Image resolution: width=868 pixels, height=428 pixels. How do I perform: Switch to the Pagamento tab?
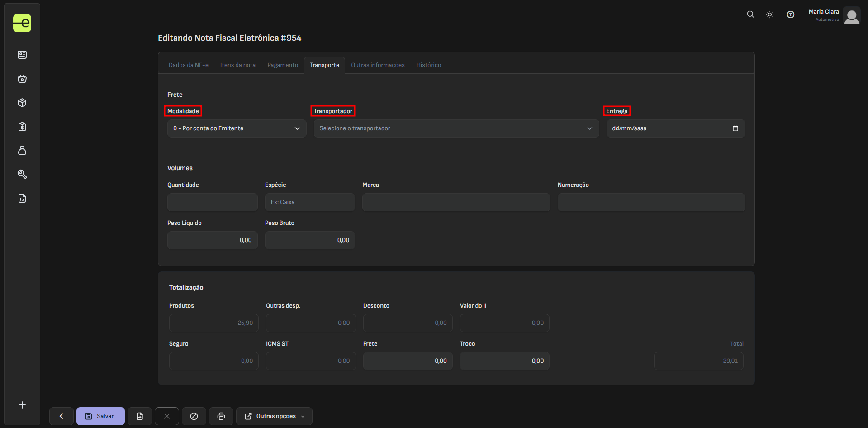tap(283, 65)
